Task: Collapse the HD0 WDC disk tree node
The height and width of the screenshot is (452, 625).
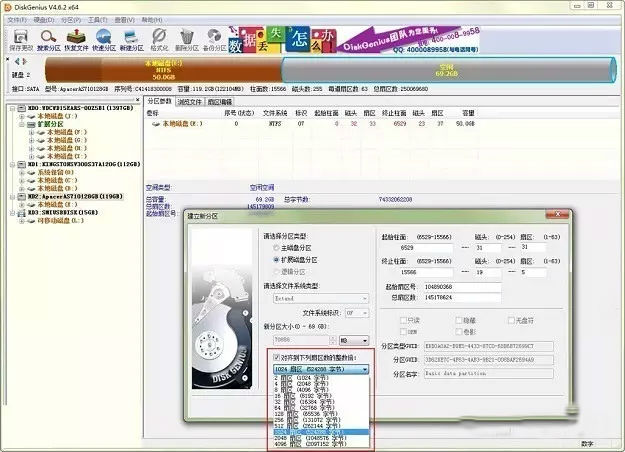Action: pos(12,108)
